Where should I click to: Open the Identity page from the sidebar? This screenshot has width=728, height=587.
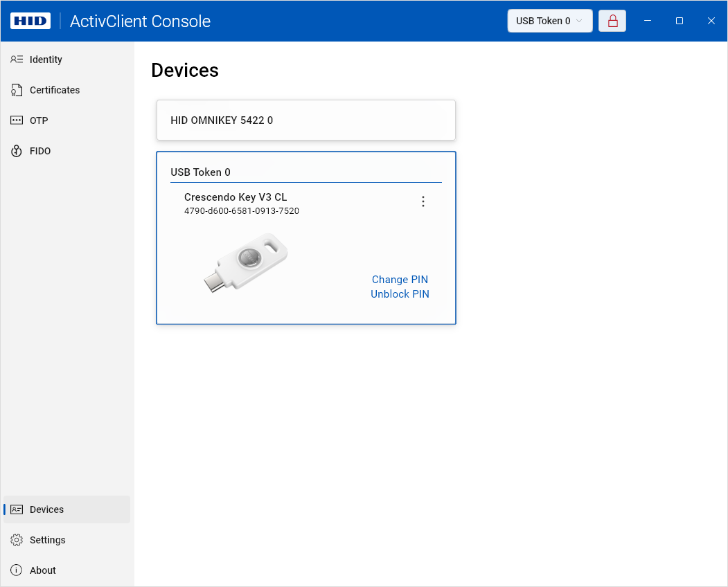coord(46,60)
